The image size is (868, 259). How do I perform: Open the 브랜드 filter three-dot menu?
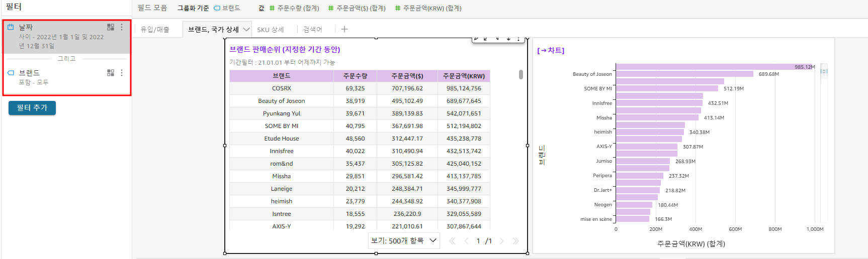click(x=122, y=73)
